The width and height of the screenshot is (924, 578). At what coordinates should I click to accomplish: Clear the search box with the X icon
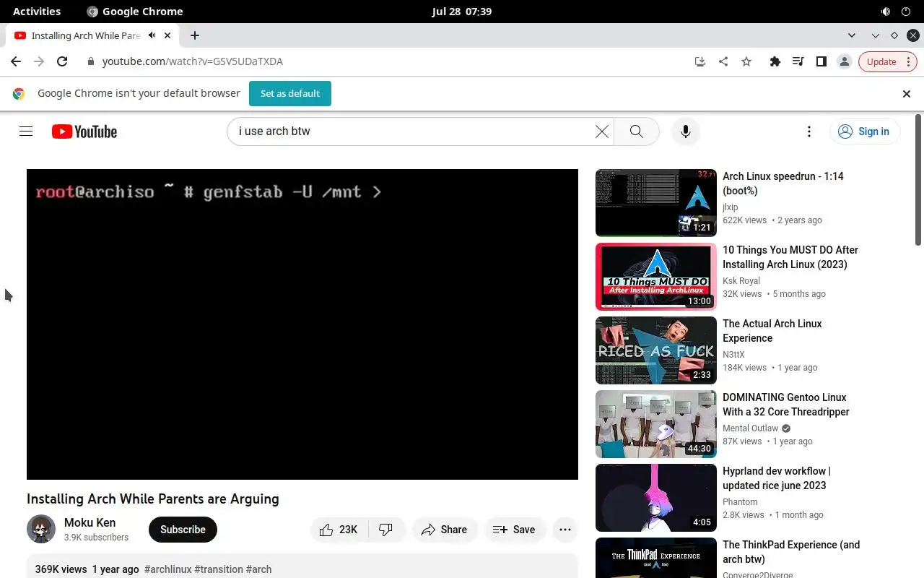pyautogui.click(x=601, y=131)
